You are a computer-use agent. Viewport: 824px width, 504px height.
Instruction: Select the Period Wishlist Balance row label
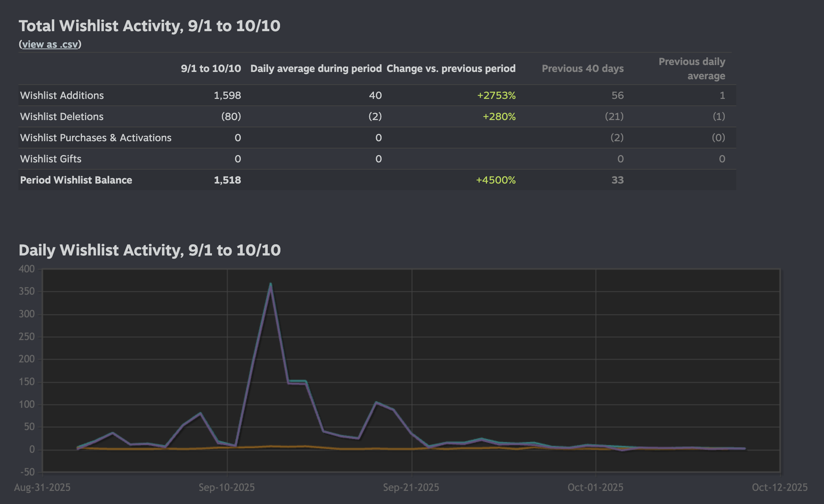pos(76,180)
